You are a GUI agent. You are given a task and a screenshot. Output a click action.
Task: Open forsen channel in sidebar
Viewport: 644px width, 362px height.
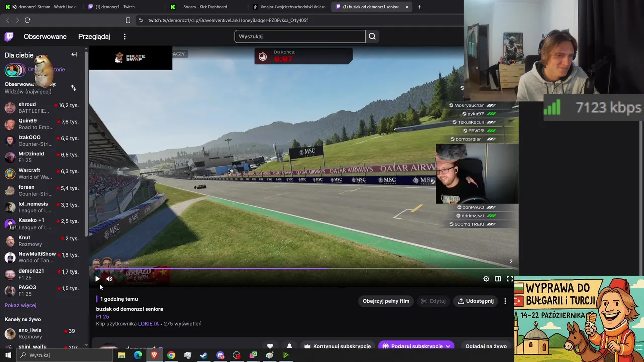(x=43, y=190)
